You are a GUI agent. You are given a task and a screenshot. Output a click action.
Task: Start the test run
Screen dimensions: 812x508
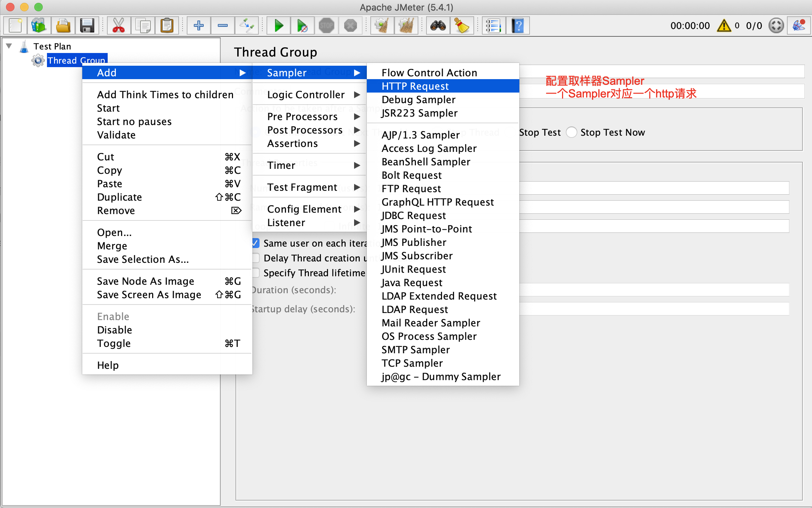click(278, 25)
